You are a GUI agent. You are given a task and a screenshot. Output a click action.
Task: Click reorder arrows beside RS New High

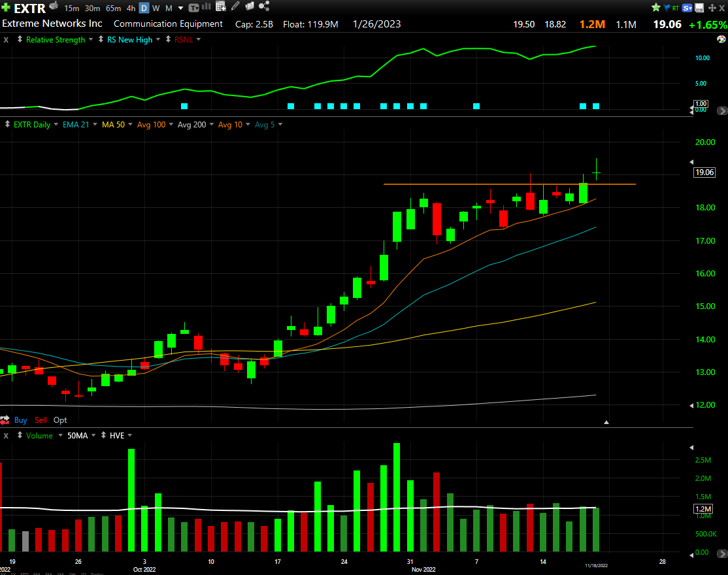(x=101, y=39)
